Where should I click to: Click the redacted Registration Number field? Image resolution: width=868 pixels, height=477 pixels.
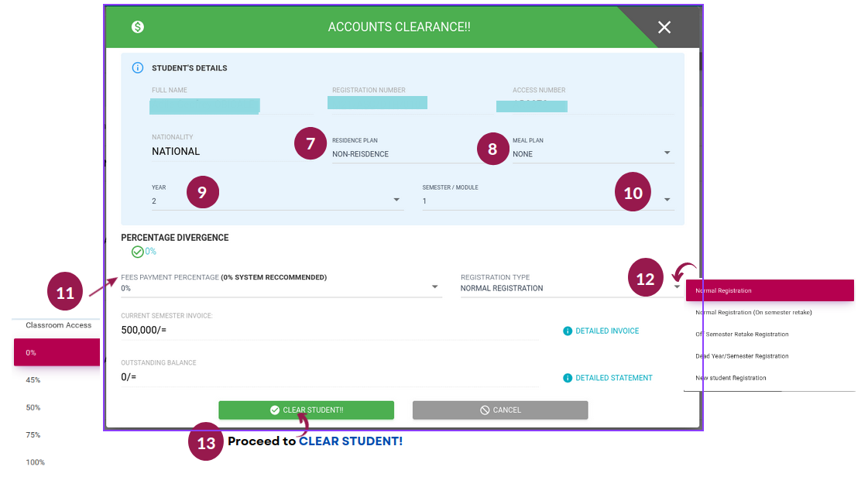[378, 102]
